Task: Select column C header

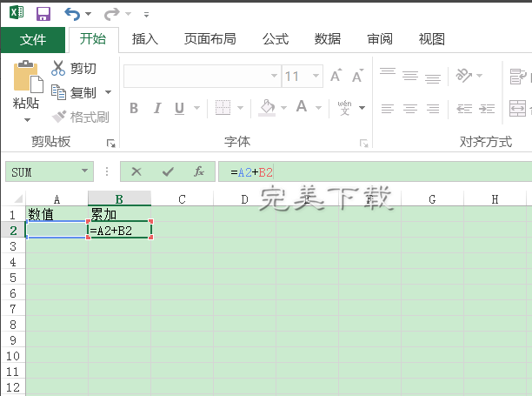Action: 183,198
